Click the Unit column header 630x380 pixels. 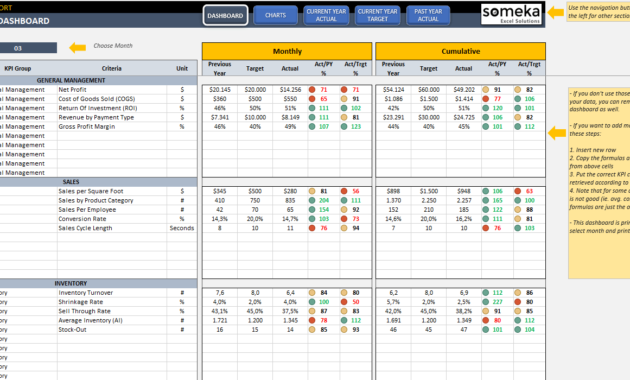[x=182, y=68]
